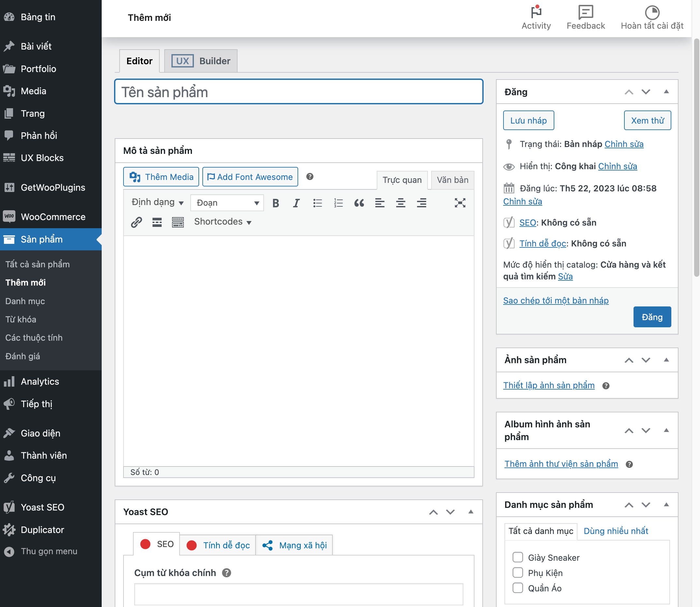Enter distraction-free fullscreen editor mode

460,203
